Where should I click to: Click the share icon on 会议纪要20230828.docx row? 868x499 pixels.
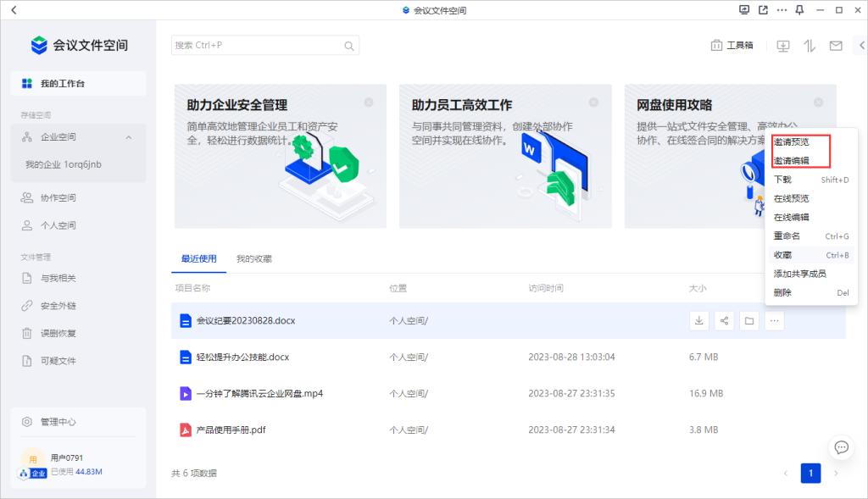pos(724,320)
